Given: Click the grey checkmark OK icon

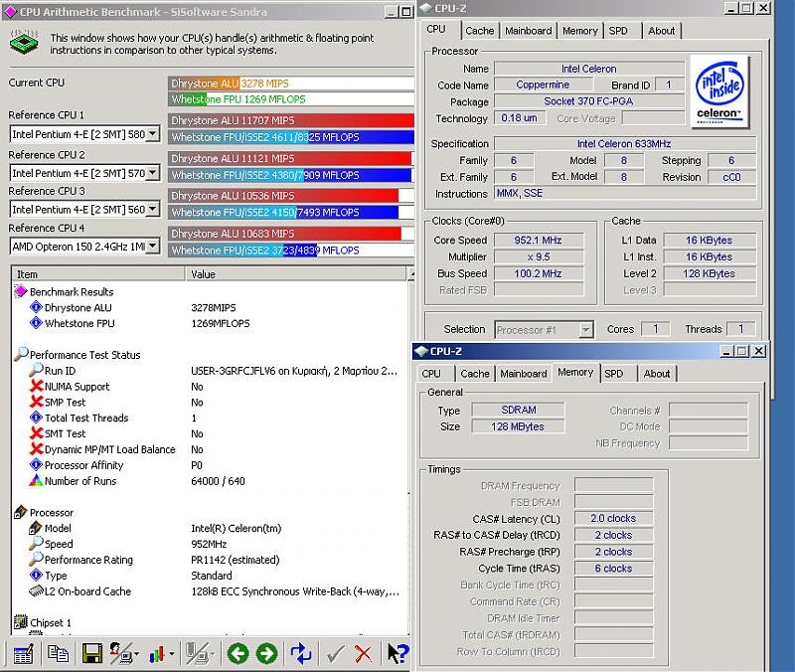Looking at the screenshot, I should click(x=335, y=654).
